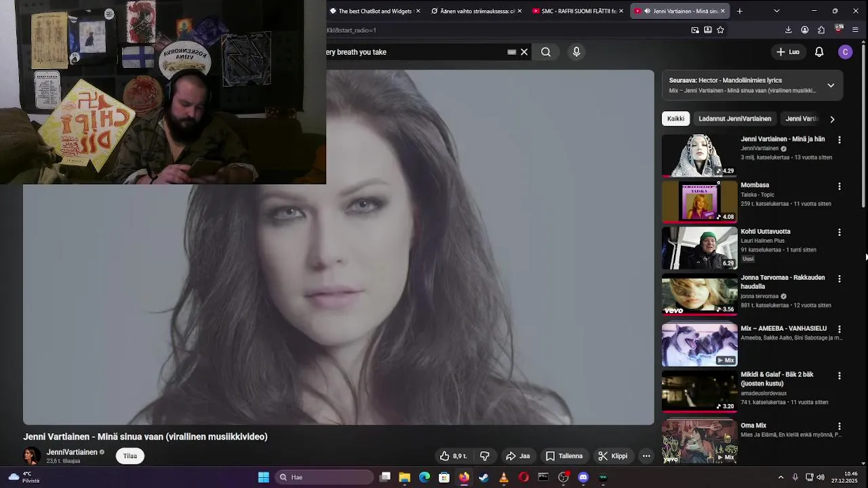This screenshot has height=488, width=868.
Task: Open more actions ellipsis under video
Action: 646,456
